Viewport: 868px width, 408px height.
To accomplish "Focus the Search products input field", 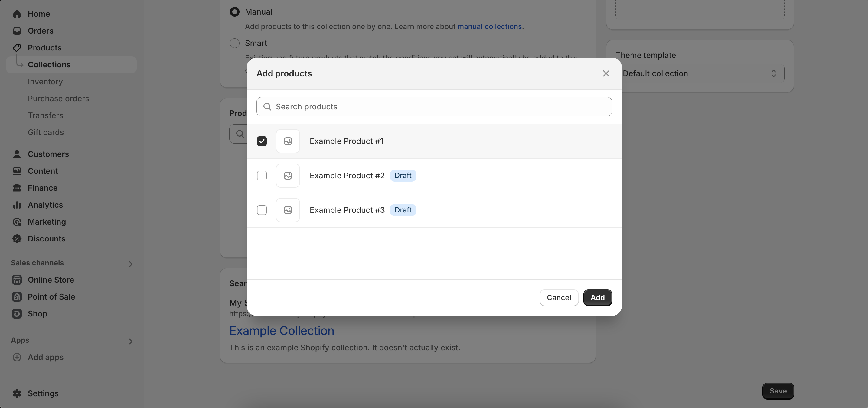I will click(434, 107).
